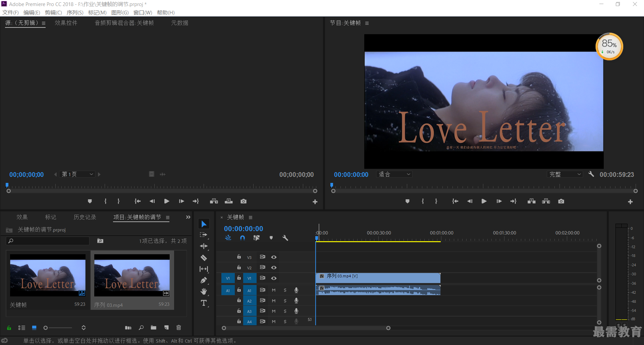Toggle V2 track output eye

pyautogui.click(x=274, y=268)
